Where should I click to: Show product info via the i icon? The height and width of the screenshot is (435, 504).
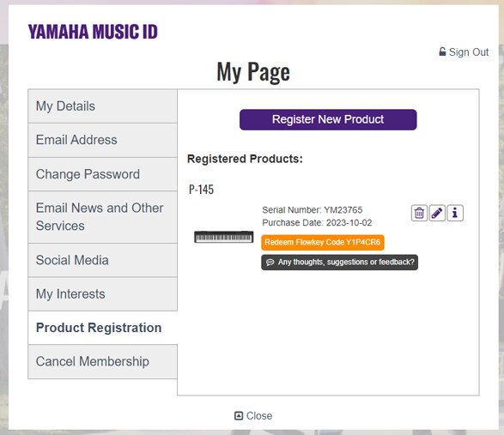[x=455, y=213]
